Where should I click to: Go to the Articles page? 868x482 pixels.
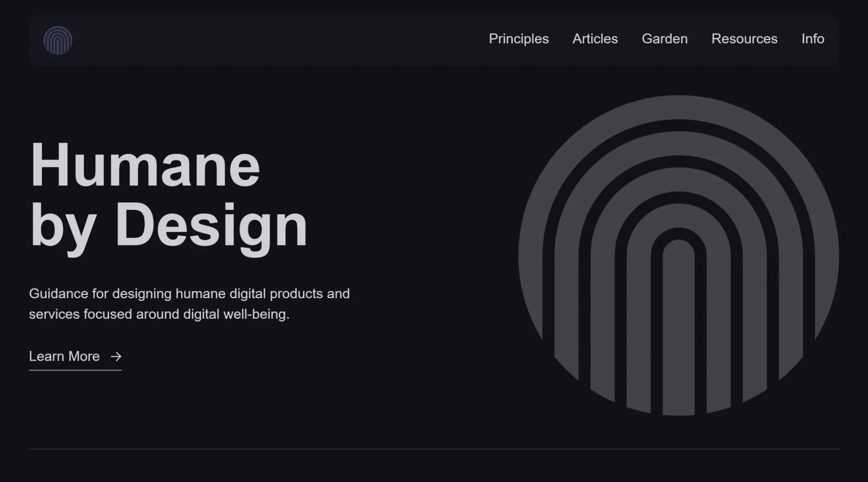click(595, 39)
